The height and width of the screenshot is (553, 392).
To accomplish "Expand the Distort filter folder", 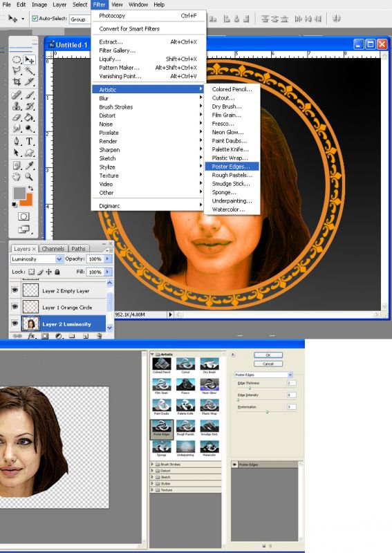I will (x=152, y=471).
